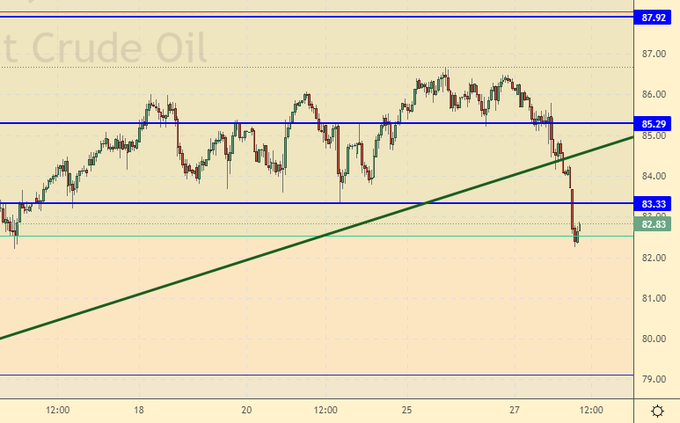The width and height of the screenshot is (680, 423).
Task: Click date label 27 on time axis
Action: click(x=513, y=410)
